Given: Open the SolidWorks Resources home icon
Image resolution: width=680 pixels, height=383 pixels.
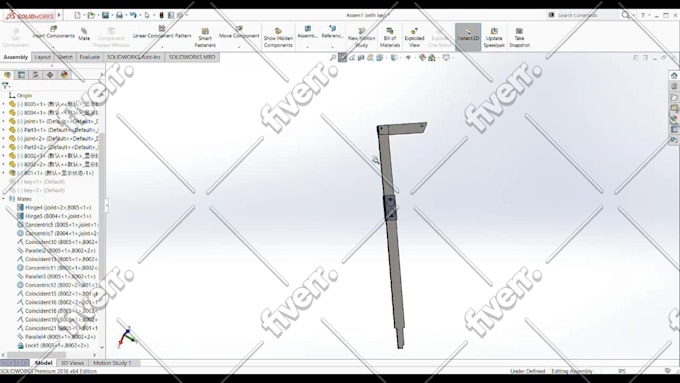Looking at the screenshot, I should tap(674, 75).
